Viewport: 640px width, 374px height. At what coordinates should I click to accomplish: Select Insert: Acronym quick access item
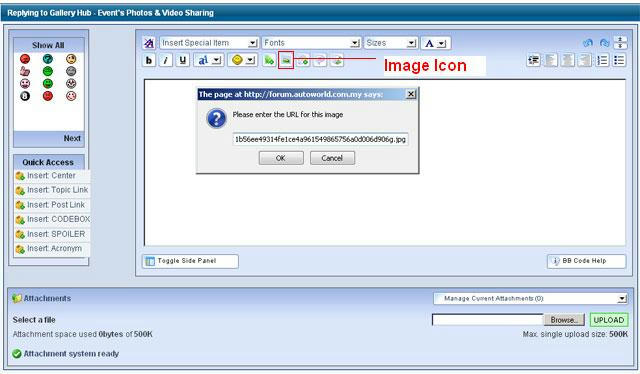point(51,249)
